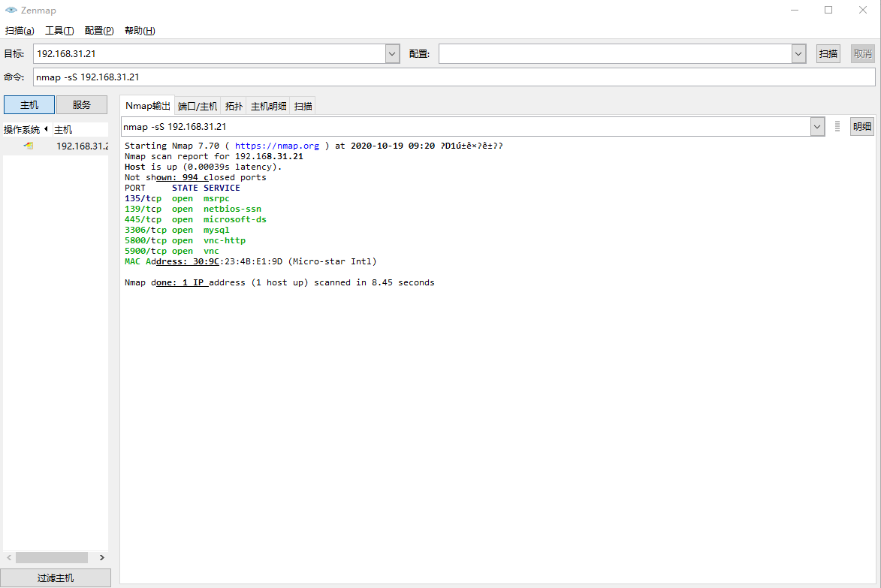This screenshot has width=881, height=588.
Task: Switch to the 端口/主机 tab
Action: [198, 106]
